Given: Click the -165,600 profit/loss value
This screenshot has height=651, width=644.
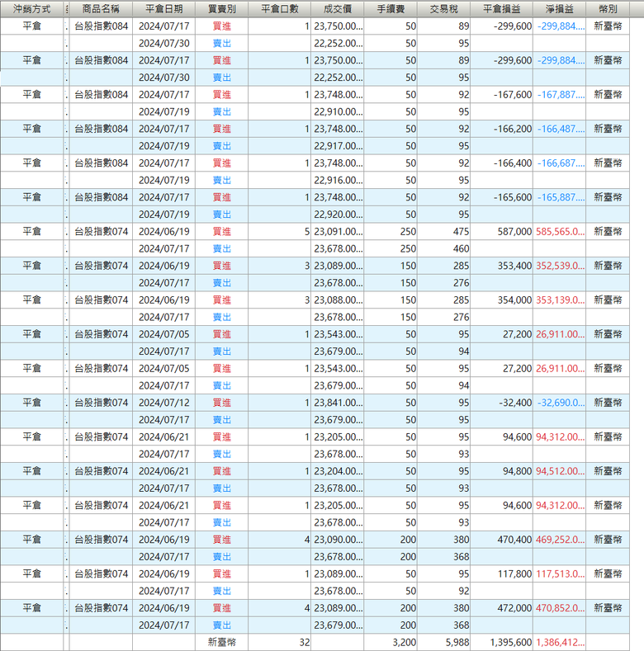Looking at the screenshot, I should pyautogui.click(x=512, y=197).
